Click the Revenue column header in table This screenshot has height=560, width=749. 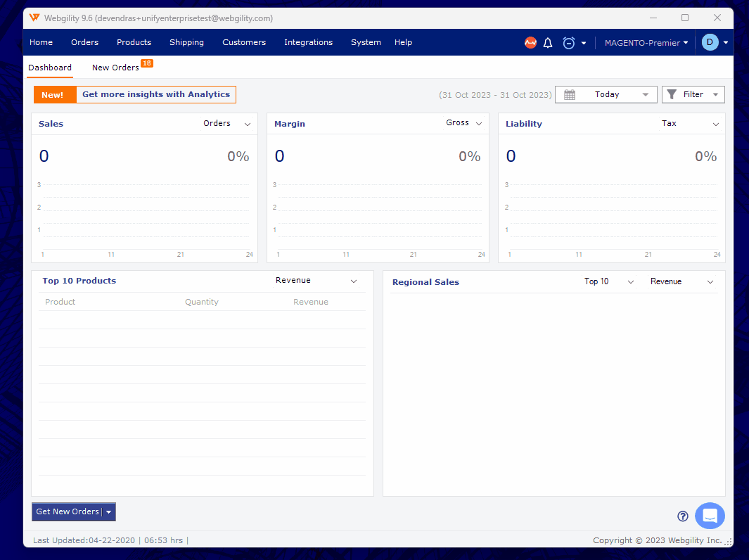pos(310,302)
